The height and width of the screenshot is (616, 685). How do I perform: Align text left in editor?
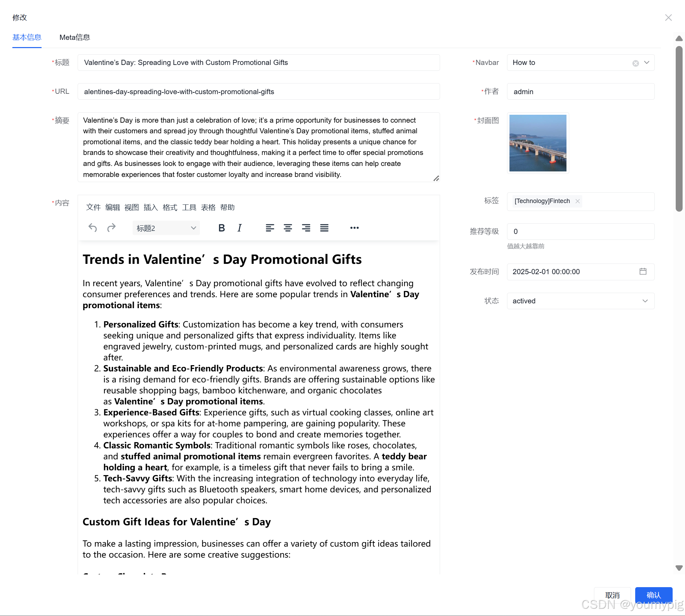[x=270, y=228]
